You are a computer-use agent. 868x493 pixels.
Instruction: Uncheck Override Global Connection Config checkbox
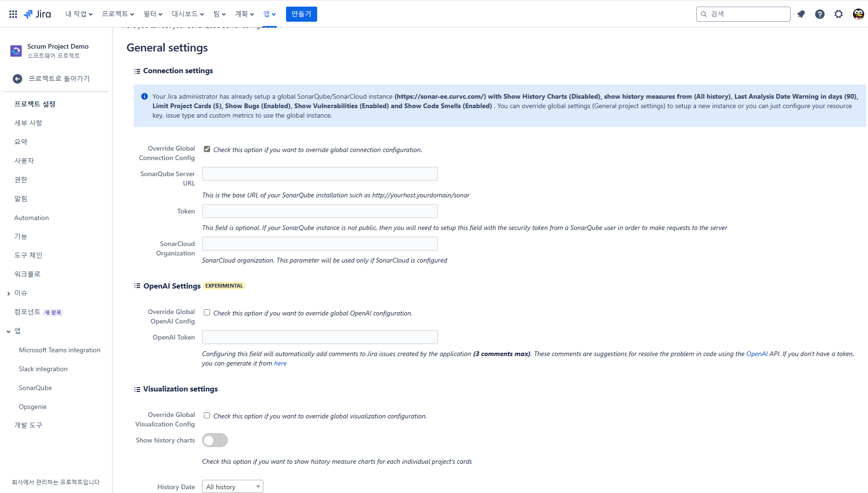point(207,149)
